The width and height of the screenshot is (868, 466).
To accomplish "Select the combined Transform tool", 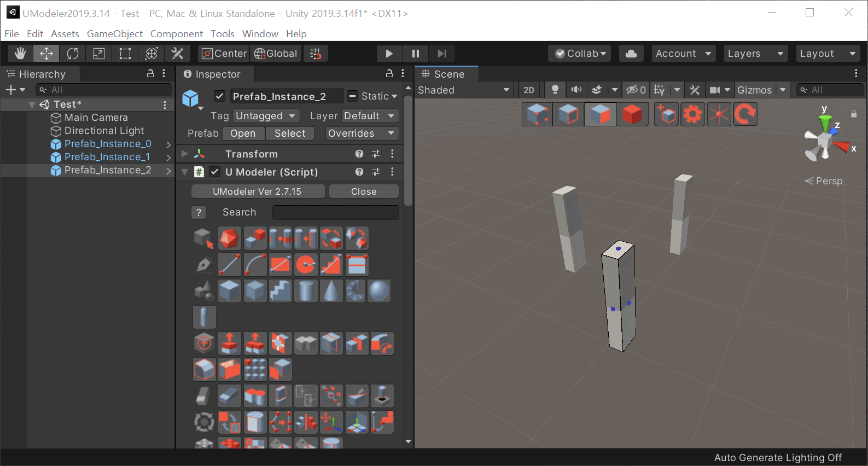I will click(x=152, y=54).
